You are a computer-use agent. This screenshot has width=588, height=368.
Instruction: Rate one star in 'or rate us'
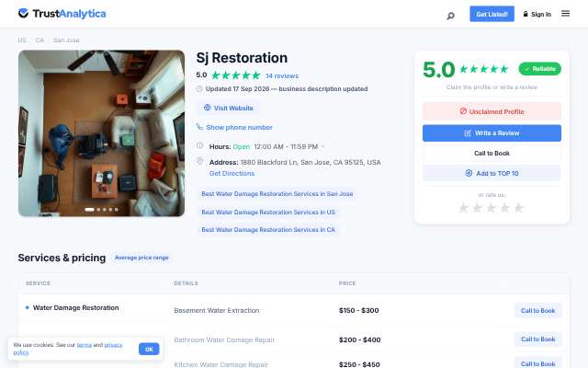point(463,208)
